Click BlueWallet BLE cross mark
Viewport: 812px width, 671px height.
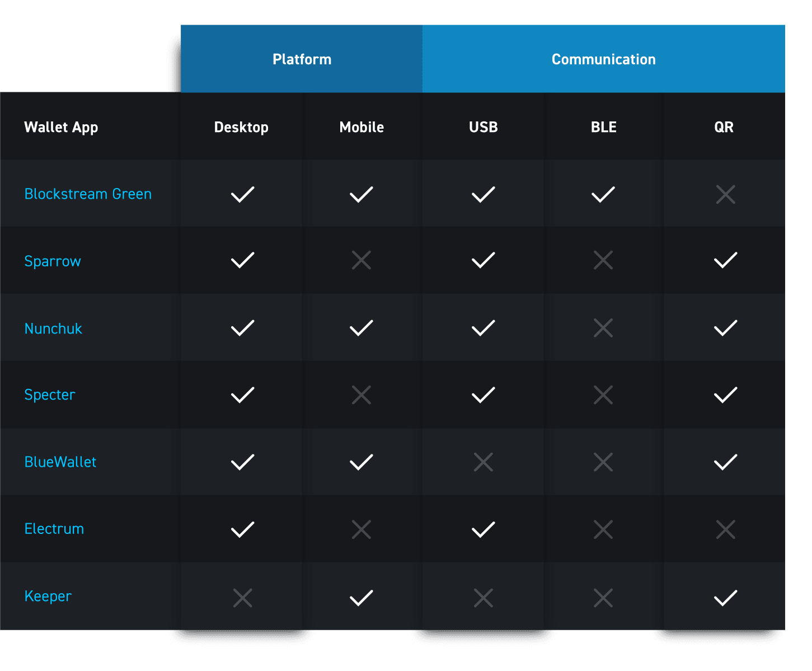coord(603,462)
